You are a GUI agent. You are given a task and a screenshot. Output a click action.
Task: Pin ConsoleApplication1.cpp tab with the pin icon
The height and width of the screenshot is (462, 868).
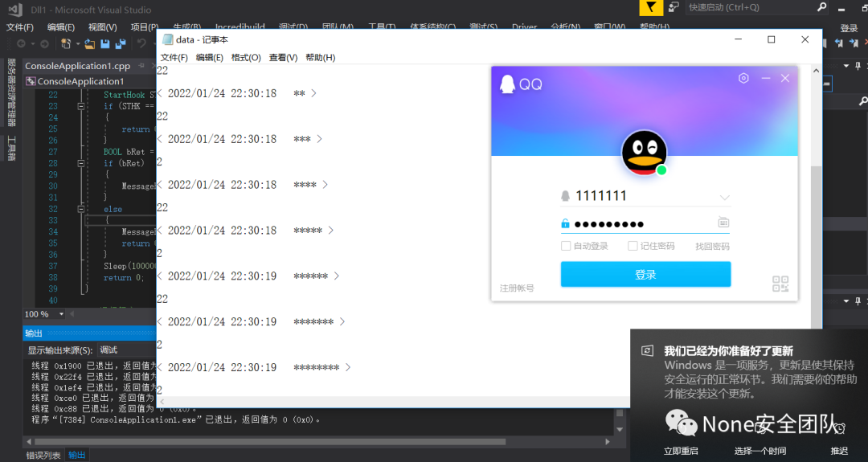click(141, 66)
